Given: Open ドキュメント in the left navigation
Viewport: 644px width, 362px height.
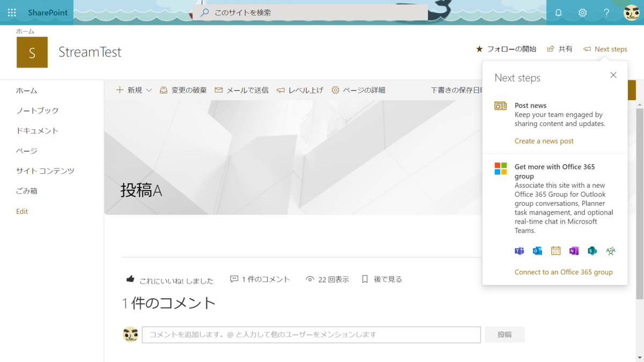Looking at the screenshot, I should click(x=38, y=131).
